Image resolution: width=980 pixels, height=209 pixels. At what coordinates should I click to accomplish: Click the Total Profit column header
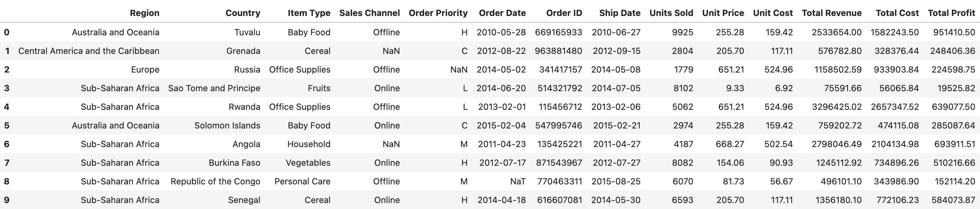951,13
